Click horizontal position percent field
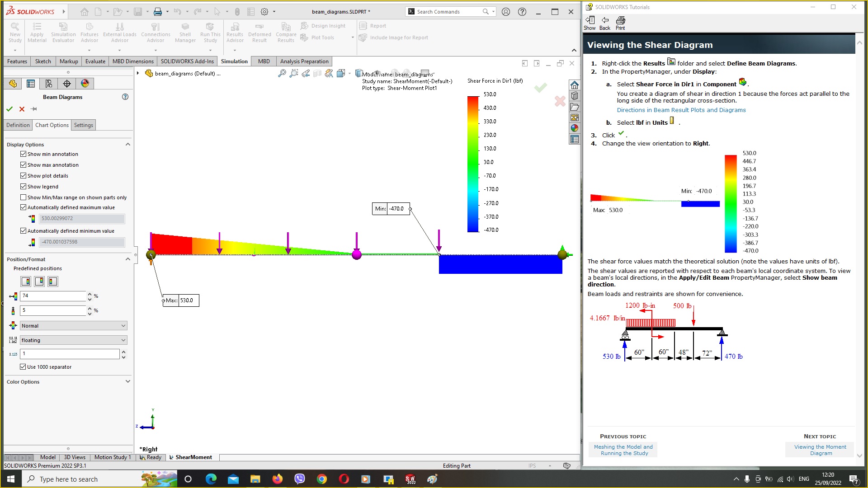 [53, 296]
